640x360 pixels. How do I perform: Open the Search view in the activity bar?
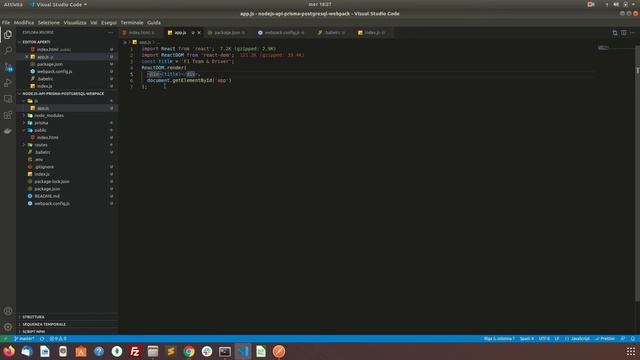point(8,51)
